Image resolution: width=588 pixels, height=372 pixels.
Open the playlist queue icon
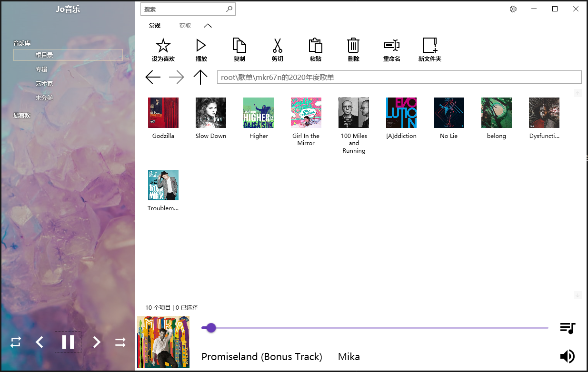(567, 328)
